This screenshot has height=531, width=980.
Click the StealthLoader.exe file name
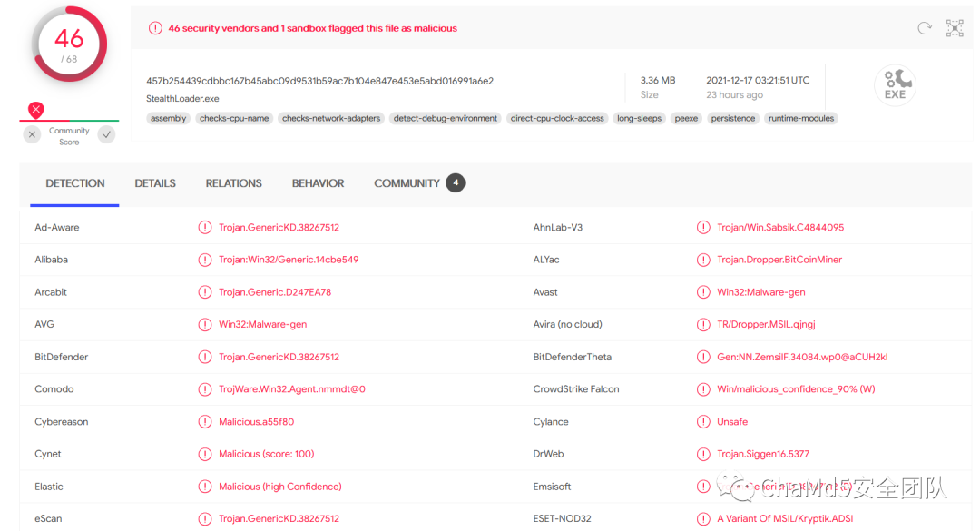(182, 99)
